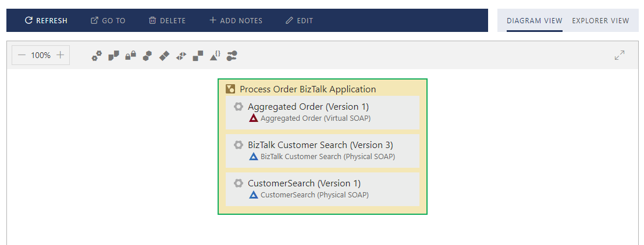Screen dimensions: 644x245
Task: Click the double gears toolbar icon
Action: (97, 56)
